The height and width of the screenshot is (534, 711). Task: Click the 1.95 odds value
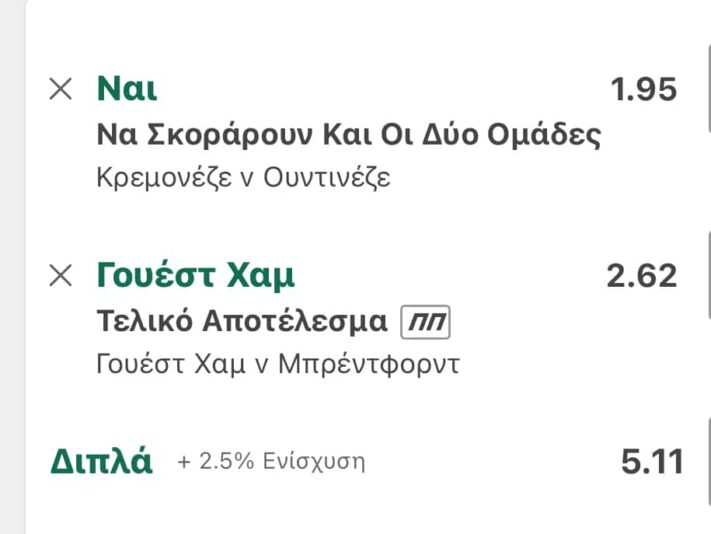pos(644,90)
